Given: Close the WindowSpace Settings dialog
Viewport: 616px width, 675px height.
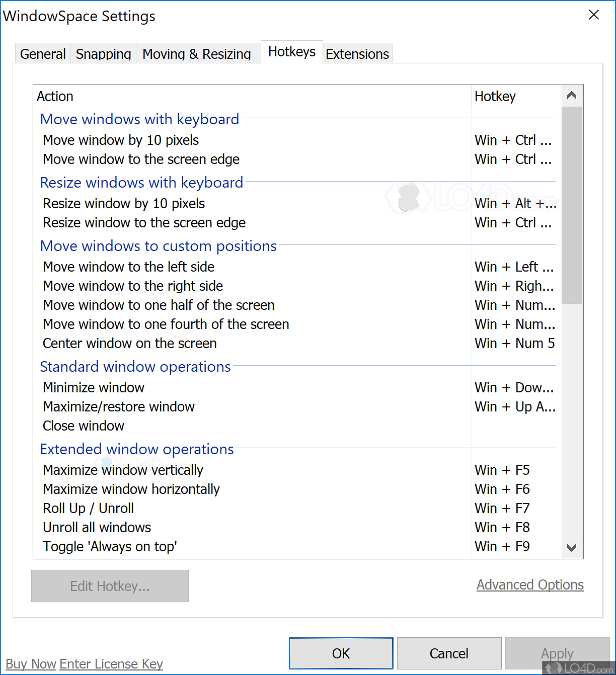Looking at the screenshot, I should tap(594, 15).
